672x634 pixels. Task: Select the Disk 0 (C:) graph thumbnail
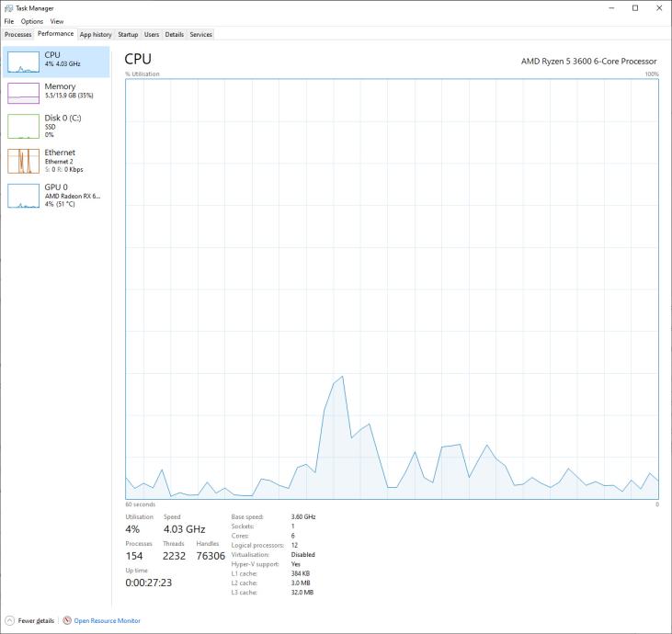(x=23, y=127)
